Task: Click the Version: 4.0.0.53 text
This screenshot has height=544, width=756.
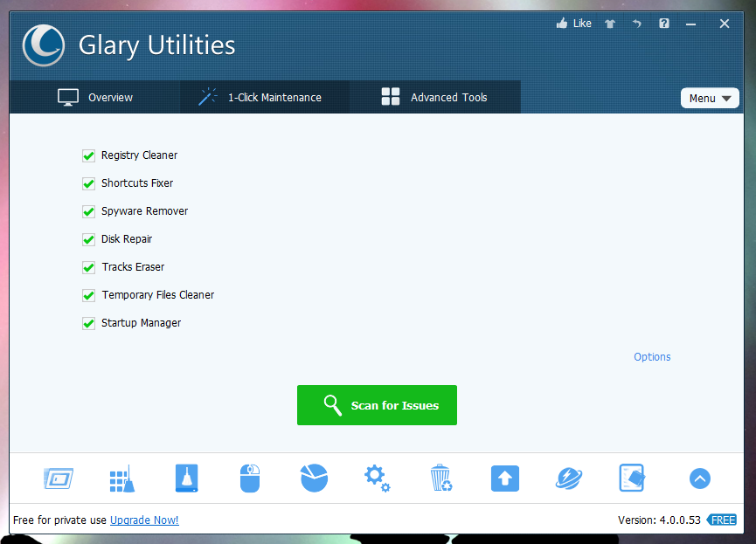Action: (659, 520)
